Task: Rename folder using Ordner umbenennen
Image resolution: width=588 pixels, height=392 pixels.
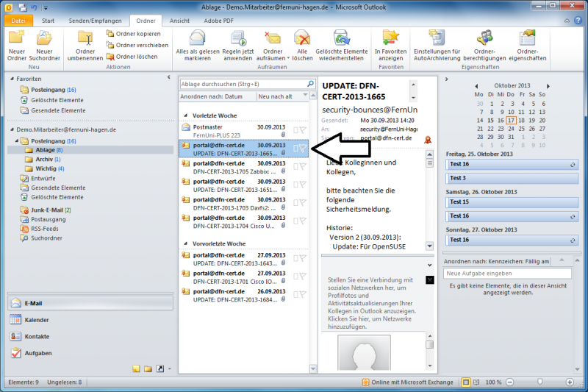Action: click(x=85, y=46)
